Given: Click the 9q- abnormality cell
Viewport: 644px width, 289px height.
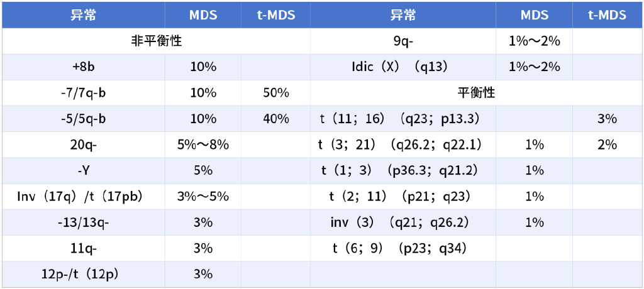Looking at the screenshot, I should point(402,41).
